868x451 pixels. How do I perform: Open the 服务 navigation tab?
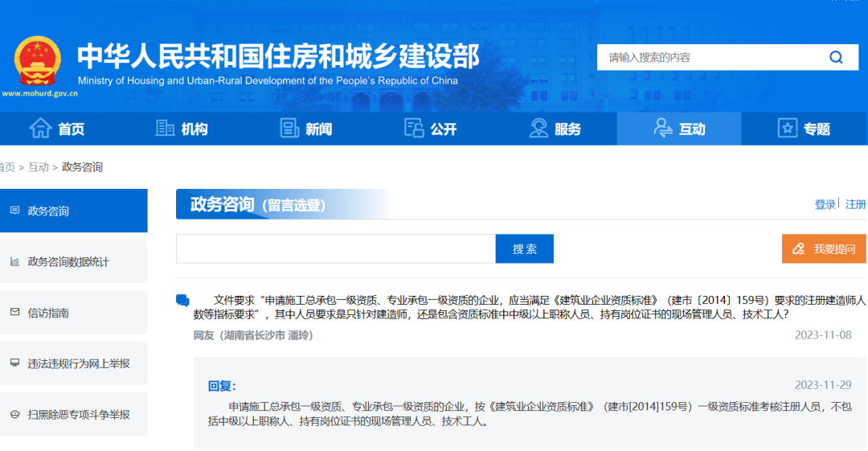(555, 129)
